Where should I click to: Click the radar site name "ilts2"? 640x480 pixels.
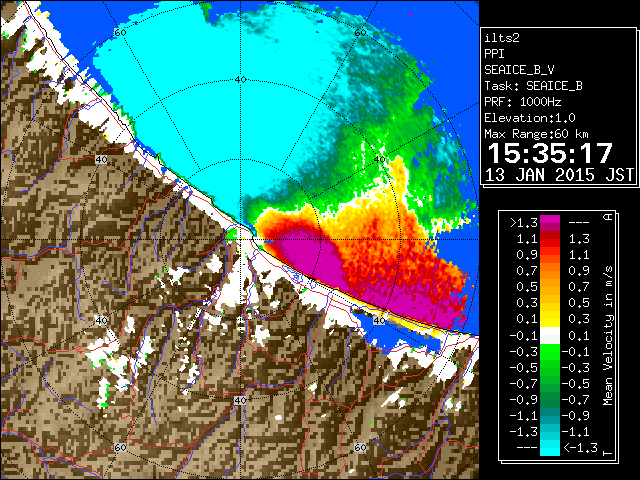[x=502, y=38]
